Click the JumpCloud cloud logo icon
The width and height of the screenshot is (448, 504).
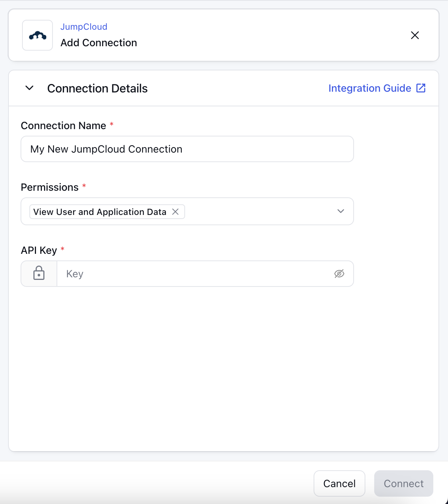[x=37, y=35]
